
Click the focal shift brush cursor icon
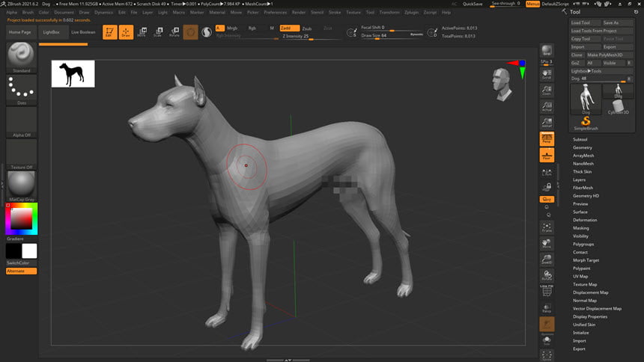pyautogui.click(x=351, y=32)
